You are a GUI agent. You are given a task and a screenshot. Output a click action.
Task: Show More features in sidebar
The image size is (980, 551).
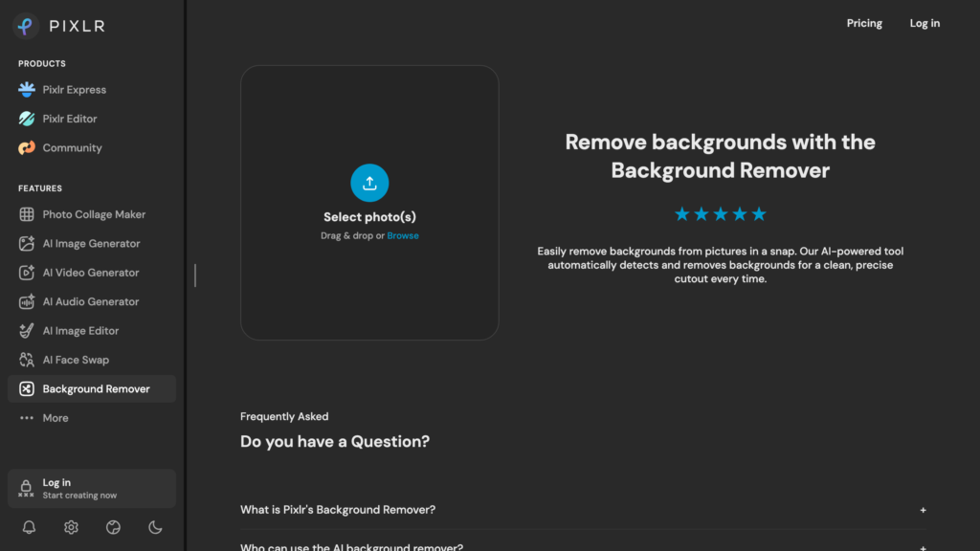(55, 418)
